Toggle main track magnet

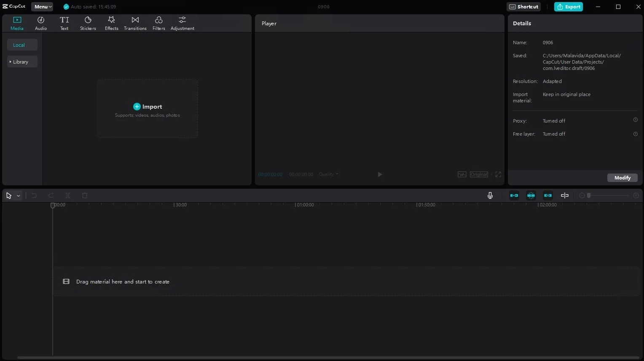[514, 195]
